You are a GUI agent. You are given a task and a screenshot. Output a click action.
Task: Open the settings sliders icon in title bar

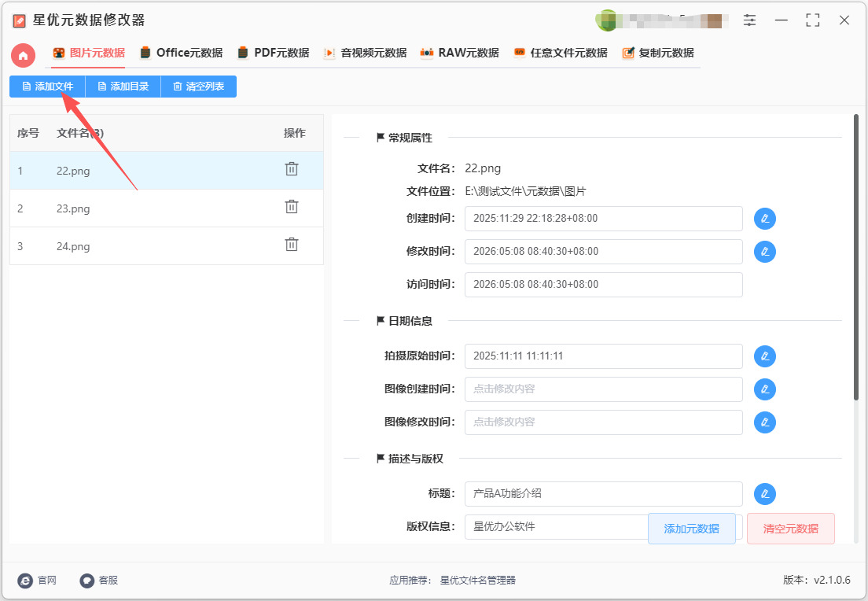point(749,20)
